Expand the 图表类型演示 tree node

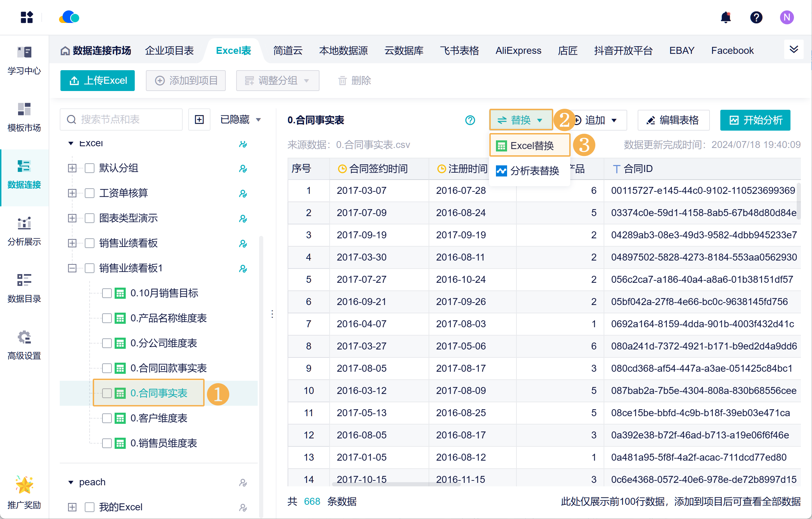pos(72,218)
